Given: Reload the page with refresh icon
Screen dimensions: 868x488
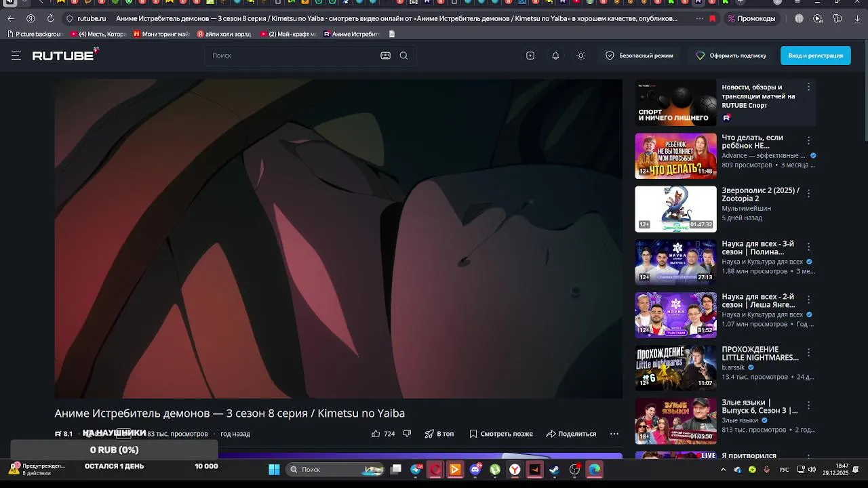Looking at the screenshot, I should tap(50, 18).
